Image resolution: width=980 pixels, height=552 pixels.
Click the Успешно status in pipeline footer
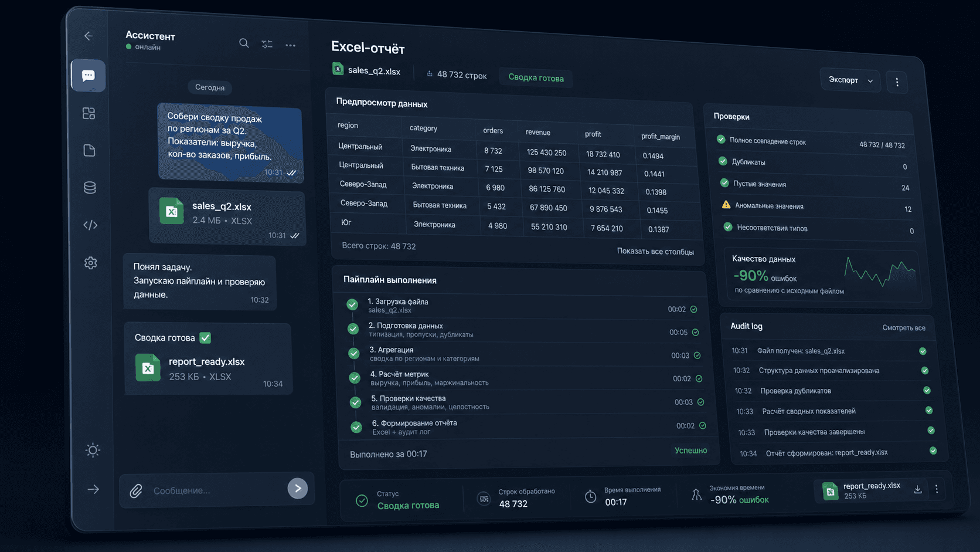click(690, 451)
